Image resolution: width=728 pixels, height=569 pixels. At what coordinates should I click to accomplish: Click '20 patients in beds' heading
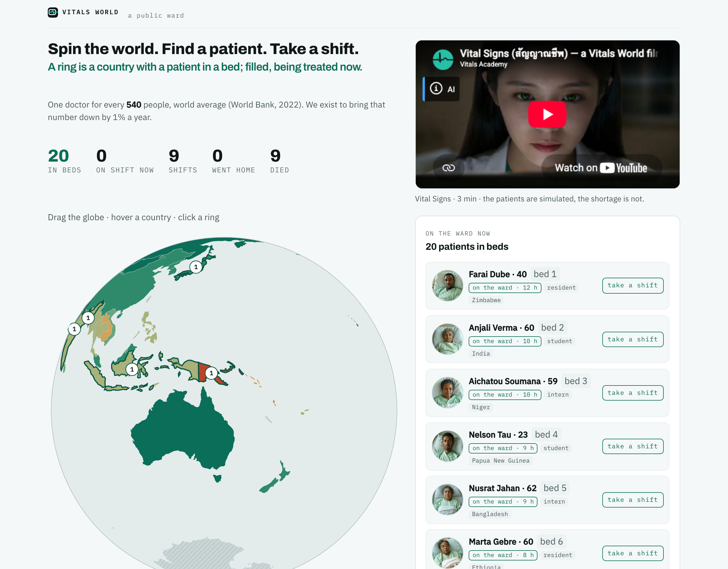point(467,246)
